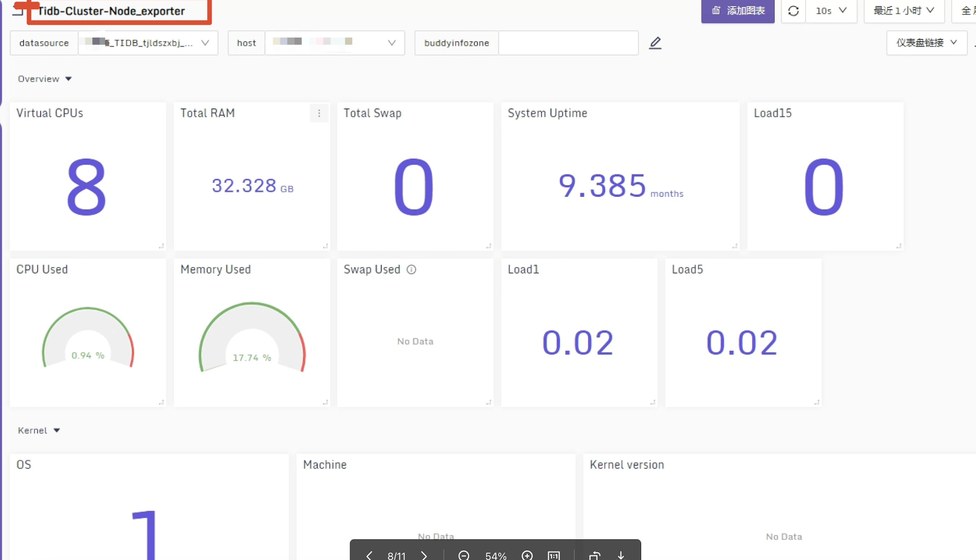Open the 最近 1 小时 time range dropdown
976x560 pixels.
[904, 11]
